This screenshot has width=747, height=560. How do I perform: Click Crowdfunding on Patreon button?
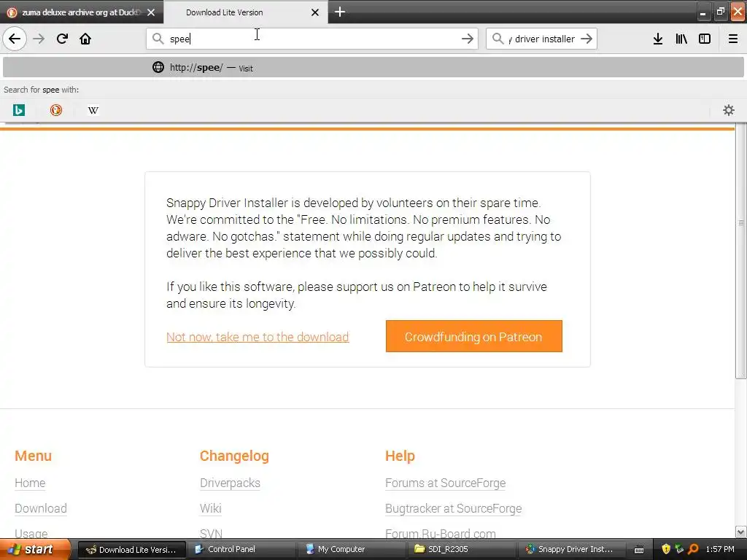tap(474, 336)
